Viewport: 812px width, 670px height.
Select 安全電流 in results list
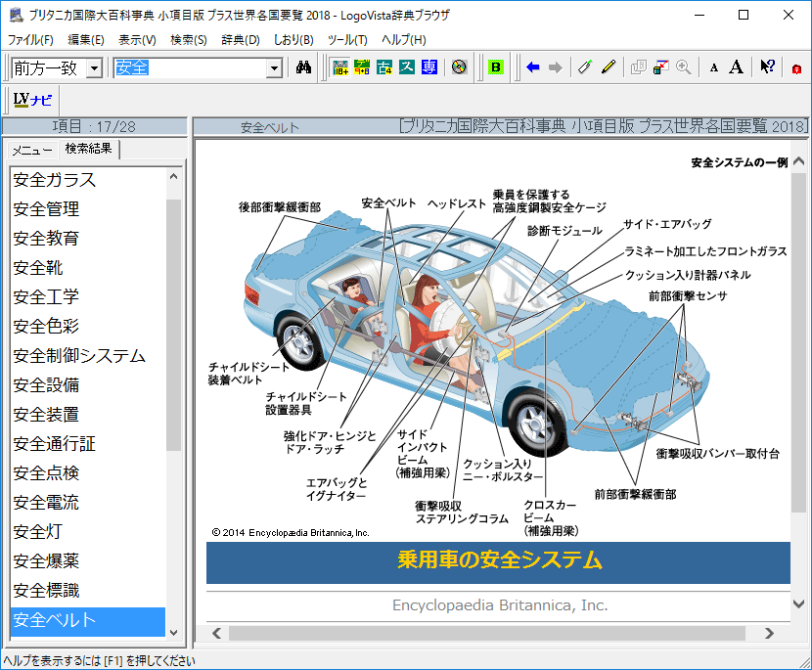pyautogui.click(x=88, y=502)
